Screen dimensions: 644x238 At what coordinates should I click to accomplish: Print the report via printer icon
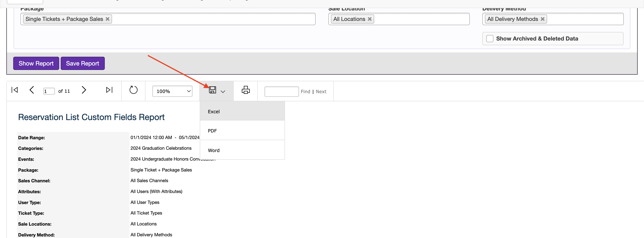[246, 90]
